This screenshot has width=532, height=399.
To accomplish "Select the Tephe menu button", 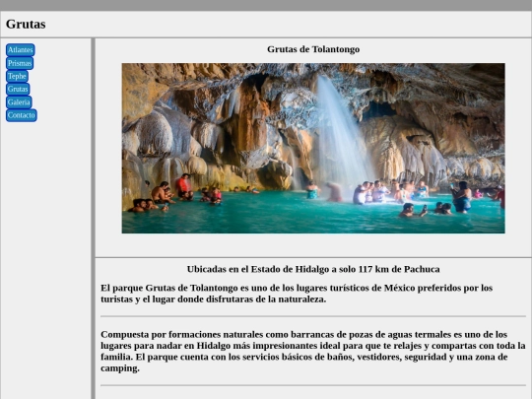I will (17, 76).
